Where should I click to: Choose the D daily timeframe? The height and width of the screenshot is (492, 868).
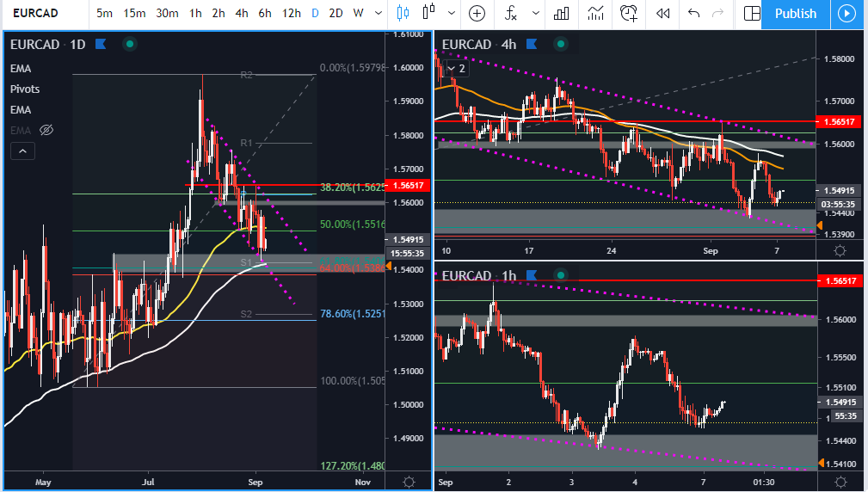[x=315, y=13]
